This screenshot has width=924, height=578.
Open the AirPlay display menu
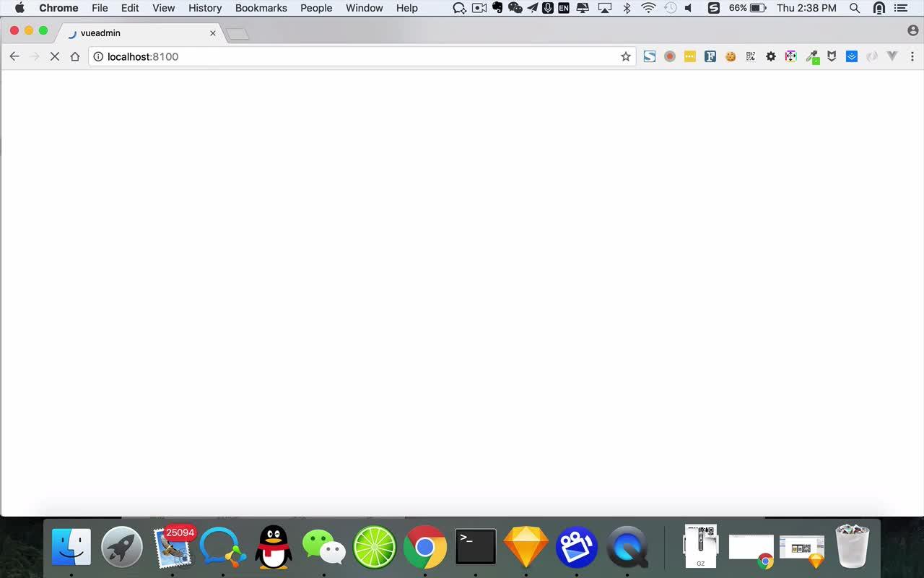605,8
